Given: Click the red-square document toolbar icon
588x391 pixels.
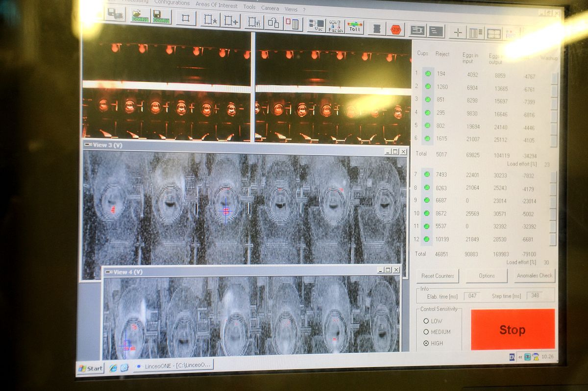Looking at the screenshot, I should coord(294,24).
